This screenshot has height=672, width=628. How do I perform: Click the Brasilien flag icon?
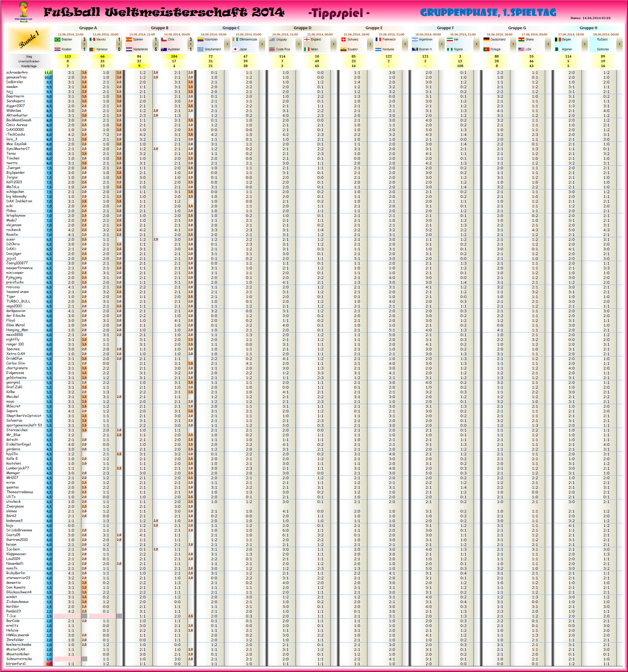(57, 40)
